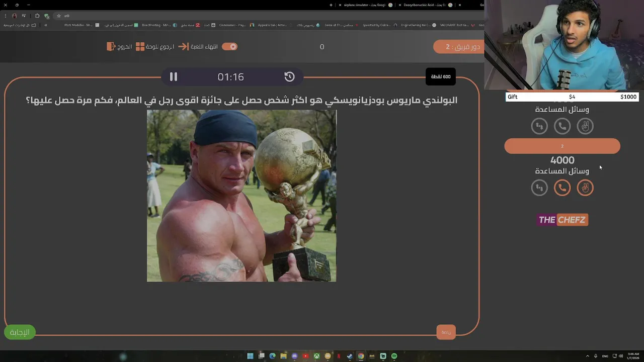Open the EngineOwning bookmark
Screen dimensions: 644x362
pos(419,25)
